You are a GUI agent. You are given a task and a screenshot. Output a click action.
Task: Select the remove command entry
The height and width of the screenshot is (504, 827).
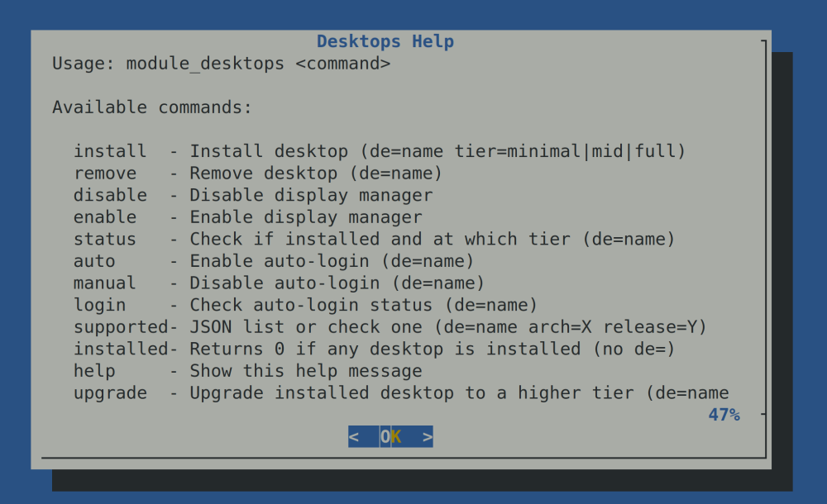[x=105, y=174]
